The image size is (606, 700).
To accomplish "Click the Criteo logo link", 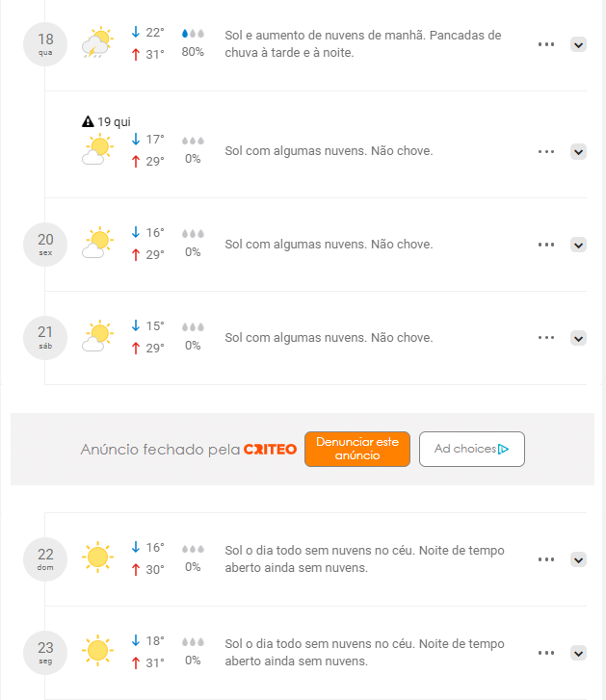I will (x=270, y=449).
